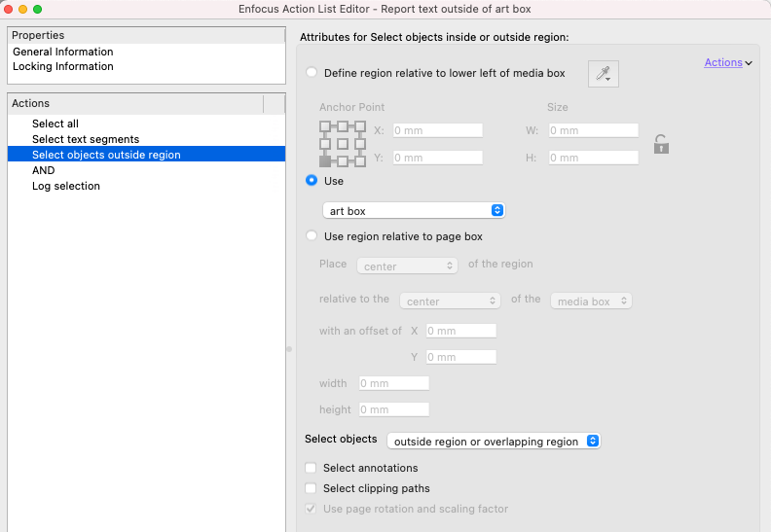Click the Anchor Point Y input field
The image size is (771, 532).
coord(438,158)
